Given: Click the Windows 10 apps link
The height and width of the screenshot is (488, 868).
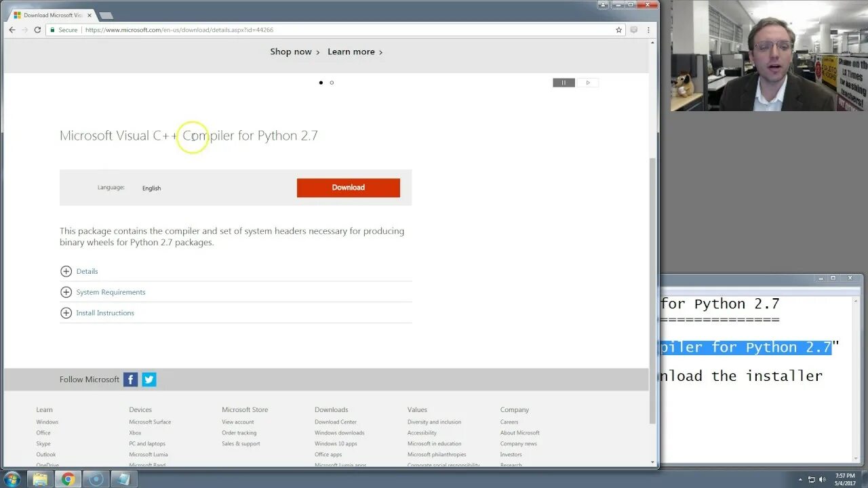Looking at the screenshot, I should tap(336, 443).
